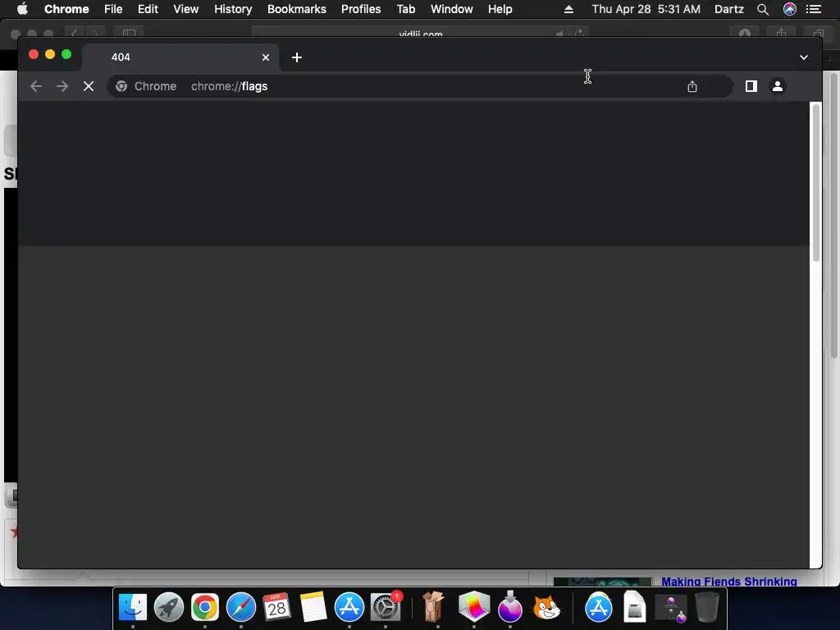Open the Tab menu
840x630 pixels.
[405, 9]
